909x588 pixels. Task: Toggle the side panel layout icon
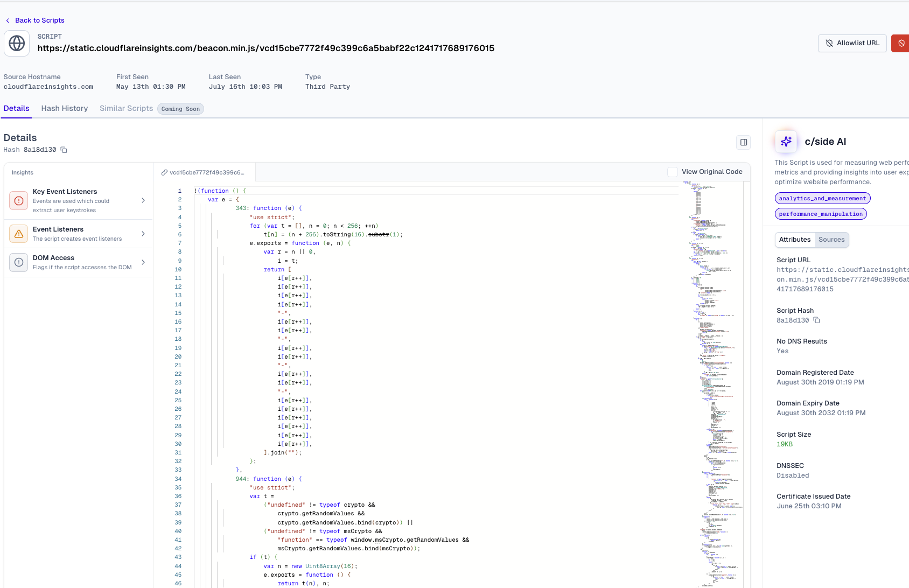coord(744,142)
